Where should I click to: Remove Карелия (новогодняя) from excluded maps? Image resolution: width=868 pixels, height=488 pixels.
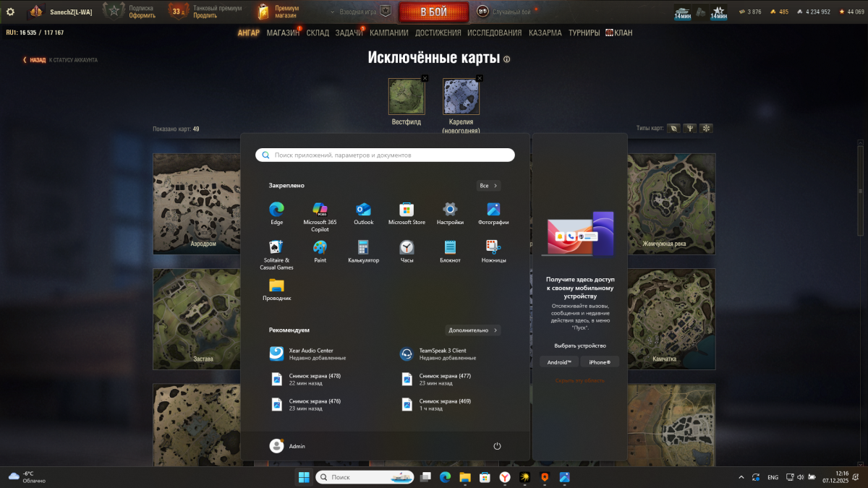480,78
